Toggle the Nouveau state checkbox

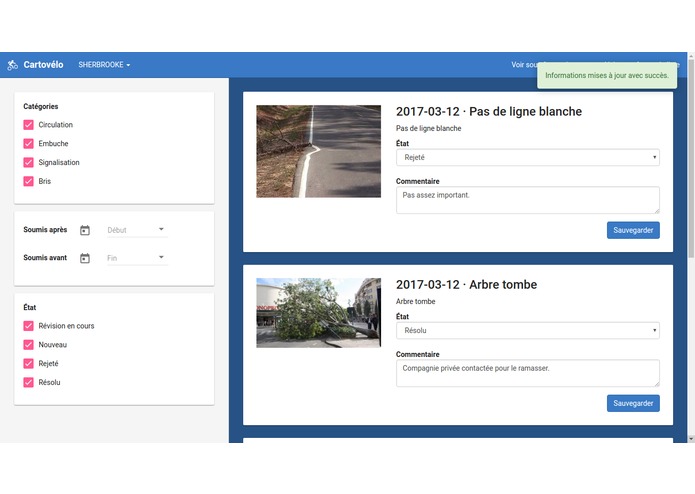point(28,345)
